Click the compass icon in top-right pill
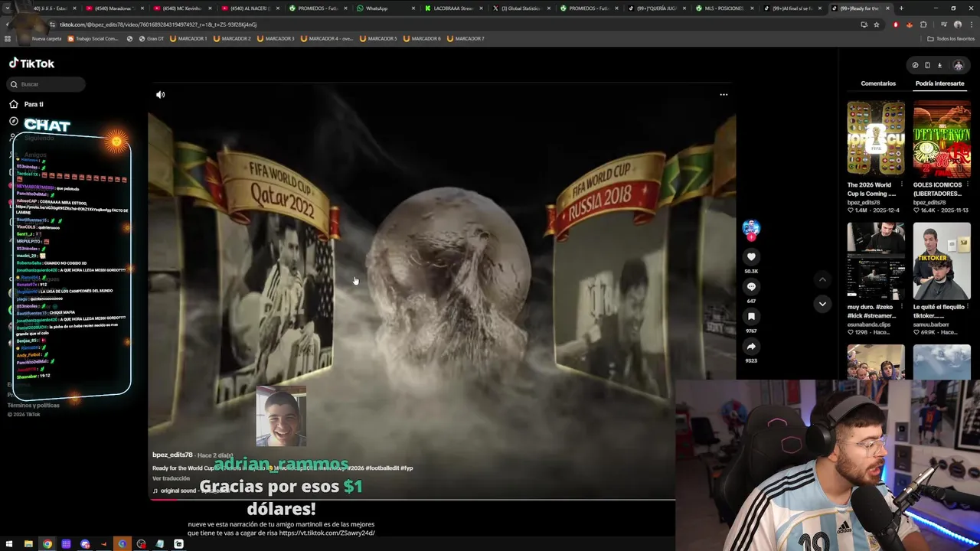The width and height of the screenshot is (980, 551). [915, 66]
